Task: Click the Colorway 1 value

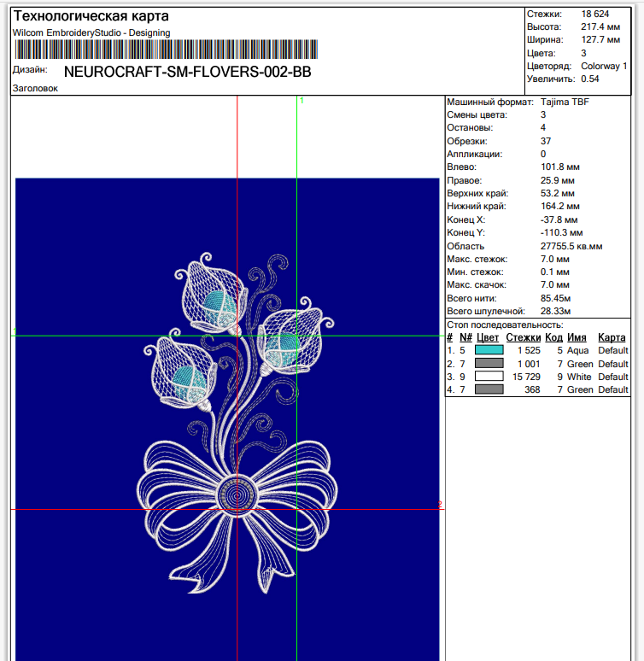Action: (x=604, y=66)
